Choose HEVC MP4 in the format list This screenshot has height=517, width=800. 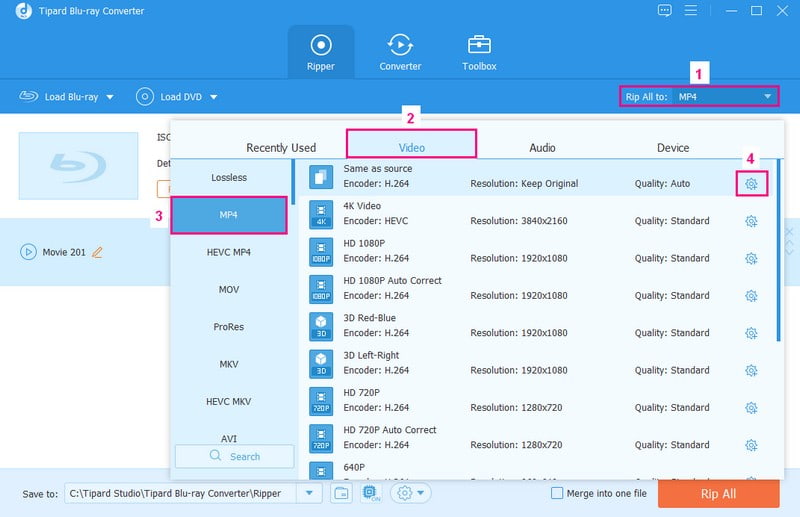[x=229, y=252]
